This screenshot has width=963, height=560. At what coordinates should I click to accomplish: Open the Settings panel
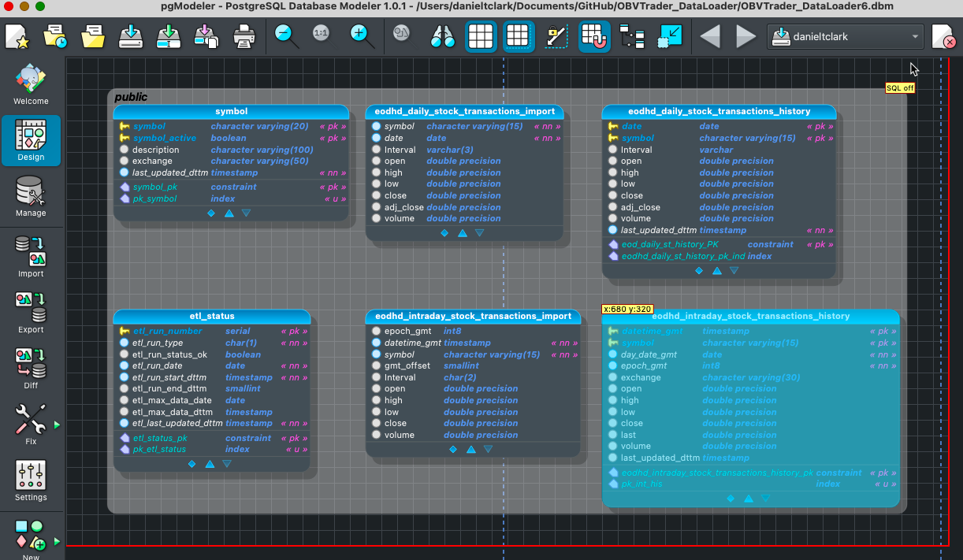pyautogui.click(x=31, y=479)
